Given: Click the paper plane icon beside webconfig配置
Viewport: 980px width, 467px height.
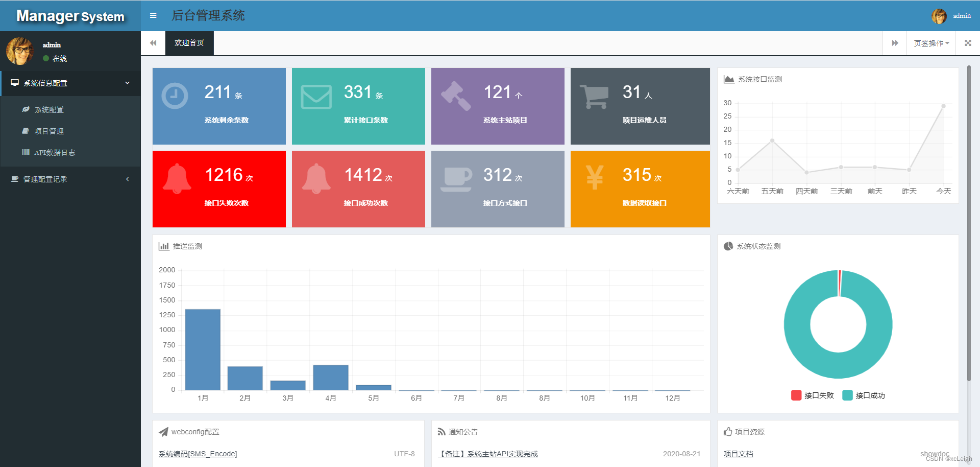Looking at the screenshot, I should click(x=163, y=432).
